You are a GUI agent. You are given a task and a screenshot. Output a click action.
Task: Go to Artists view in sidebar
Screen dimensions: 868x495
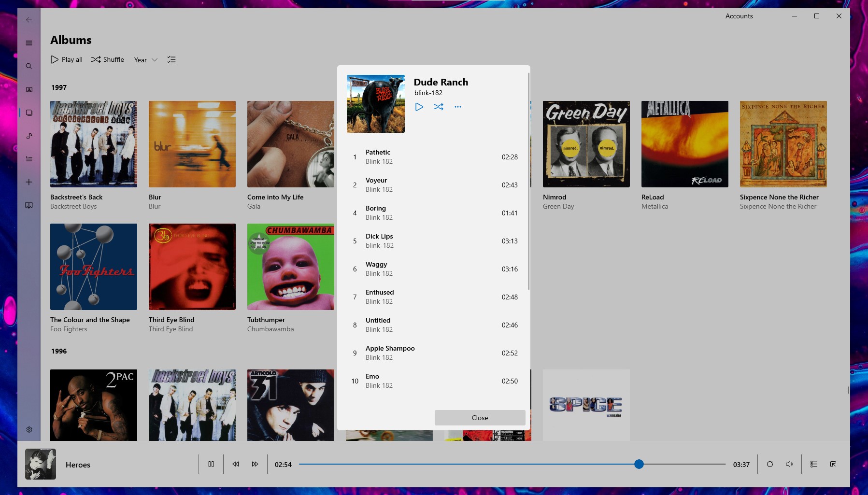29,89
